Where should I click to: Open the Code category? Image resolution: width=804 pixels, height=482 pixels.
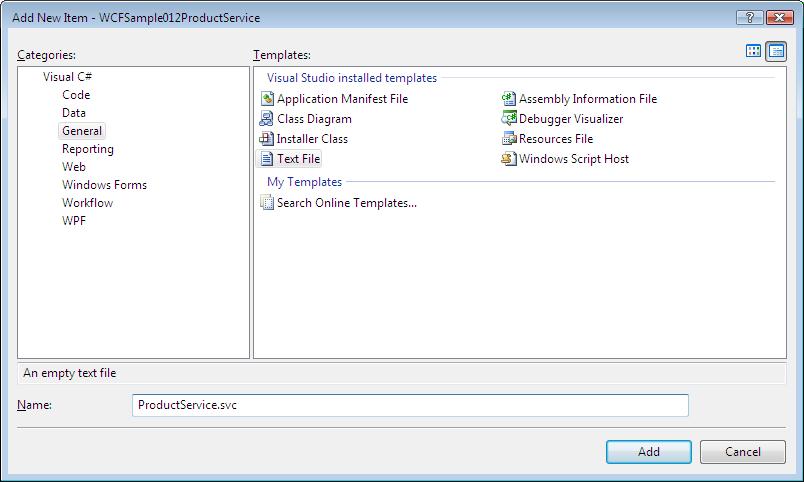(x=76, y=95)
